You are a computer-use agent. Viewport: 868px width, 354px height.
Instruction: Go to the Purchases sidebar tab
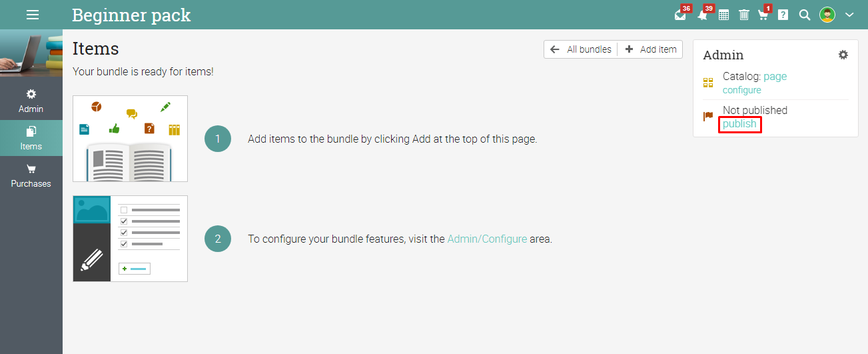click(x=31, y=175)
